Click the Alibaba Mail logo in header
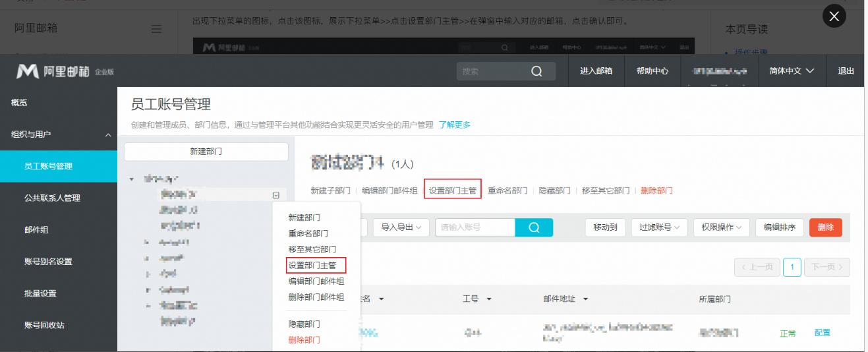Viewport: 868px width, 352px height. point(65,71)
